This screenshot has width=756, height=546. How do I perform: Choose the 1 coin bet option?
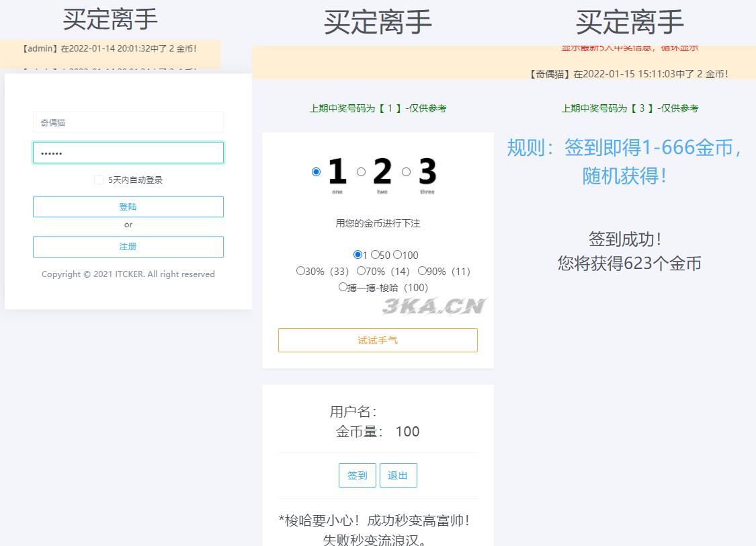tap(359, 255)
